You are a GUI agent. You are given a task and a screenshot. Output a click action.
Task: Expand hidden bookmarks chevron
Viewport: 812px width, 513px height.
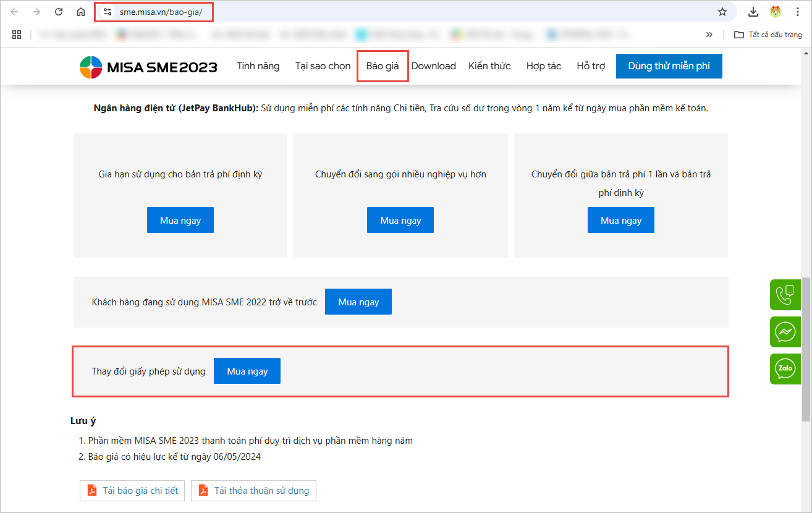(709, 35)
